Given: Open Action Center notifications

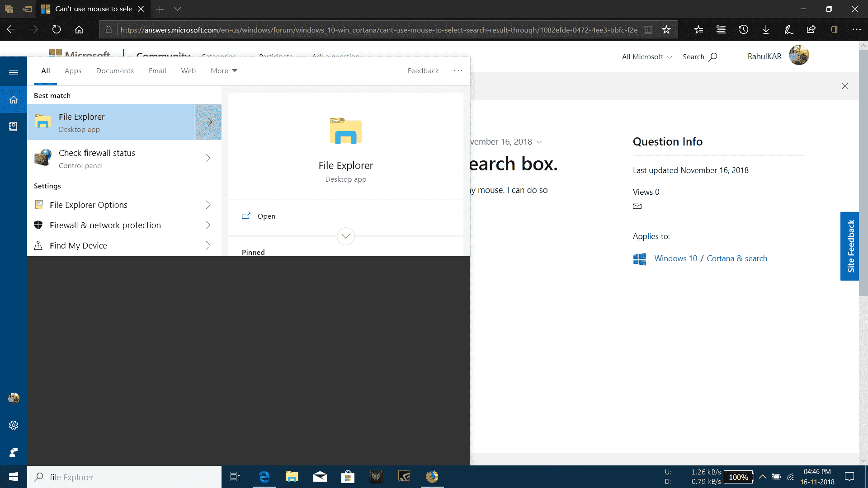Looking at the screenshot, I should [x=849, y=477].
